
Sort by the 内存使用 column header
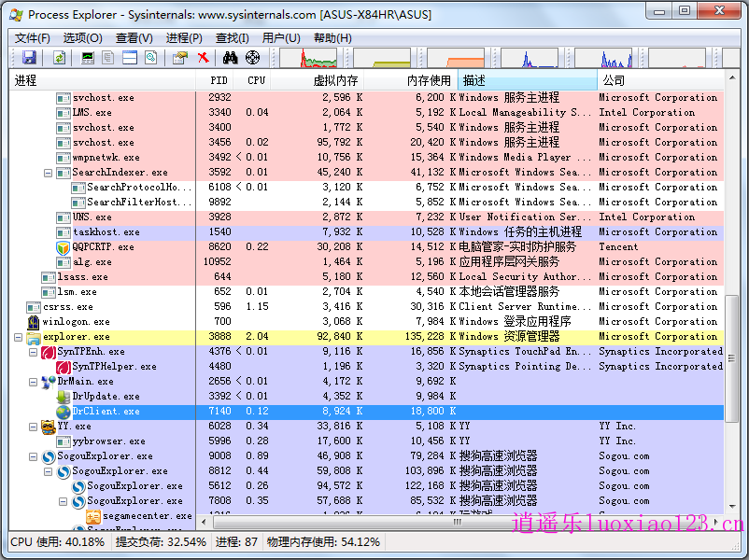[411, 80]
